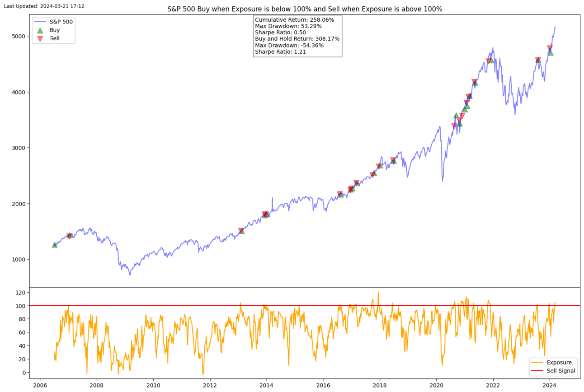This screenshot has width=584, height=392.
Task: Click the 0 tick label on exposure axis
Action: [24, 373]
